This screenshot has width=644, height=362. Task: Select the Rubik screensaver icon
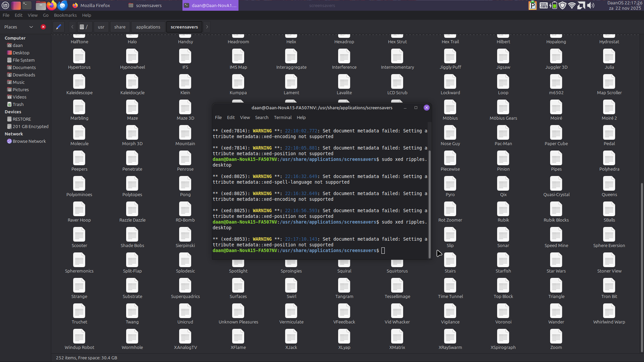point(503,211)
